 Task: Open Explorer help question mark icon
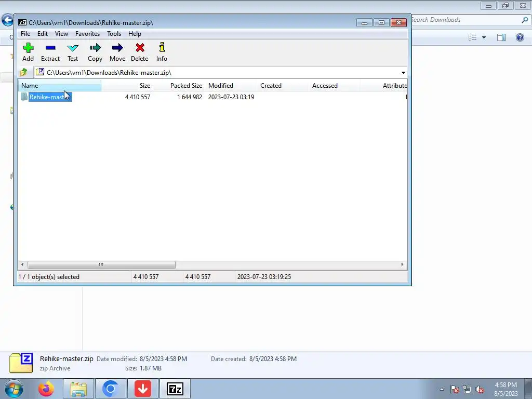click(x=520, y=37)
